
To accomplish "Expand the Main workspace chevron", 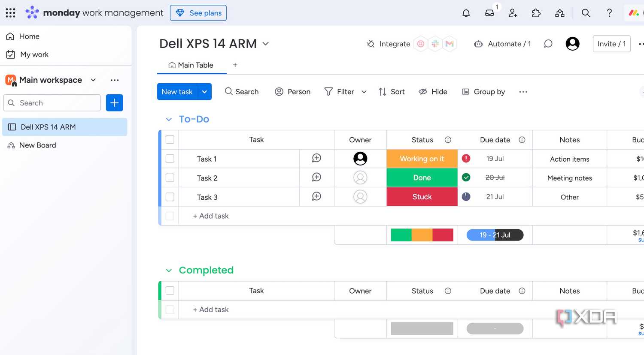I will click(93, 80).
